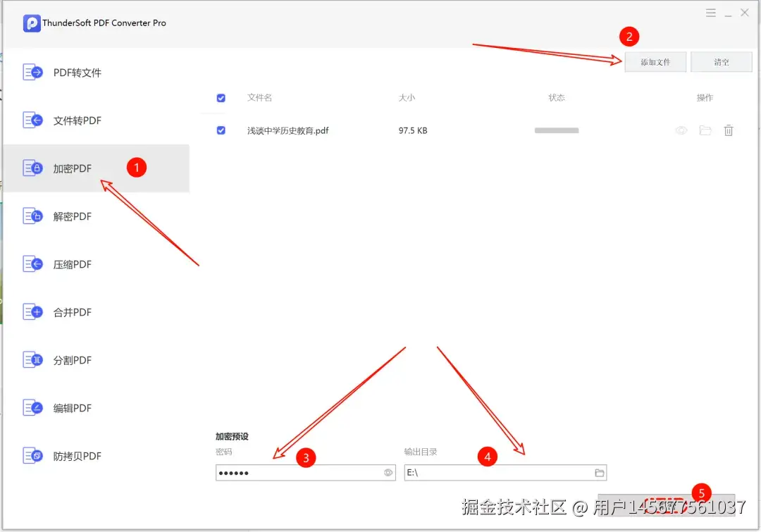
Task: Uncheck 浅谈中学历史教育.pdf
Action: (221, 130)
